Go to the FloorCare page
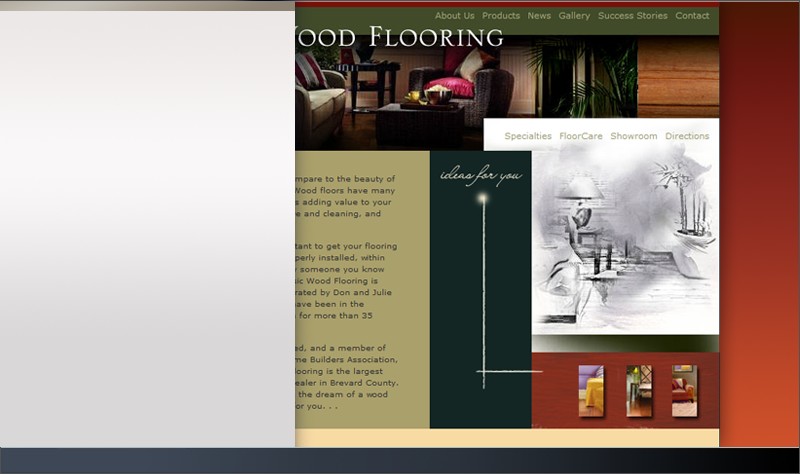800x474 pixels. (x=581, y=136)
